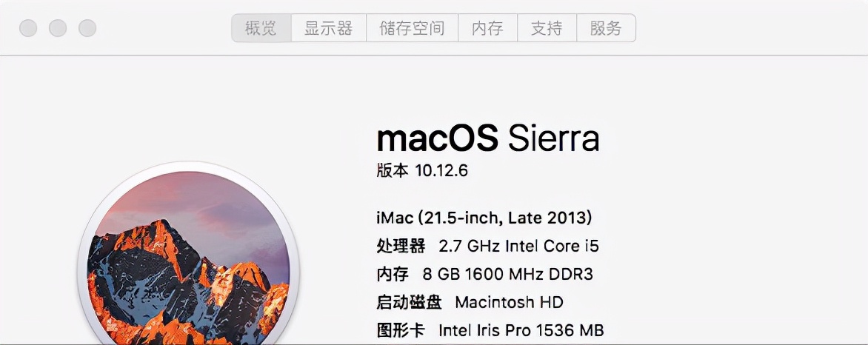Click the Macintosh HD disk name
868x345 pixels.
coord(509,302)
